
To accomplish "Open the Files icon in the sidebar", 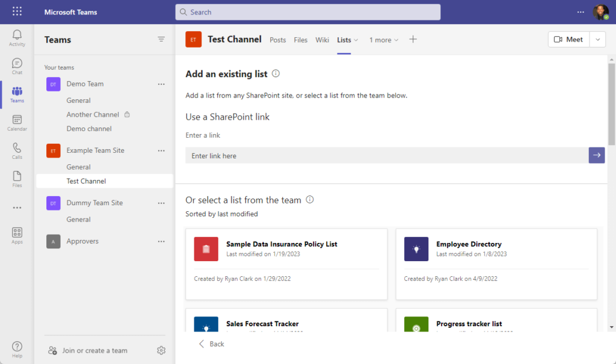I will [x=17, y=179].
